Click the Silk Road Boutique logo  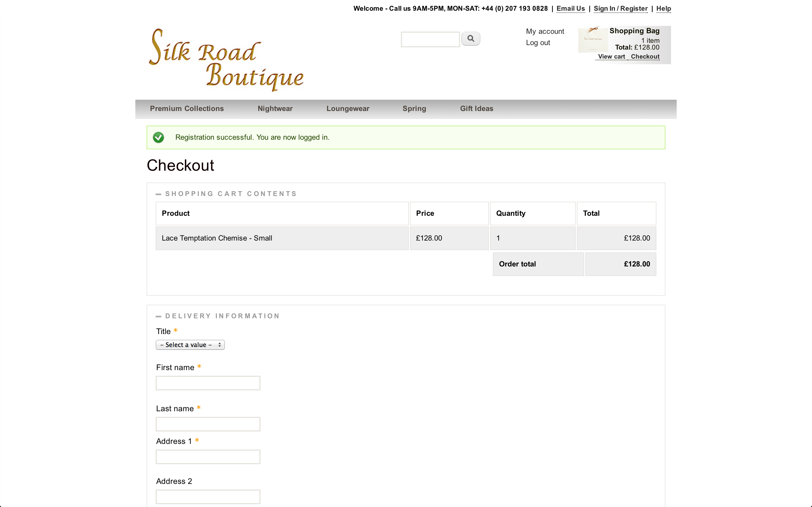[226, 60]
